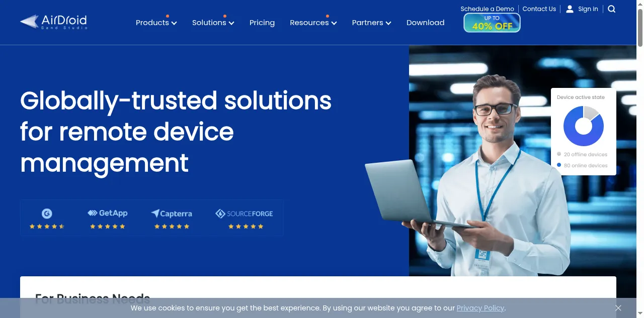Click the Sign in link
Screen dimensions: 644x318
[x=588, y=9]
